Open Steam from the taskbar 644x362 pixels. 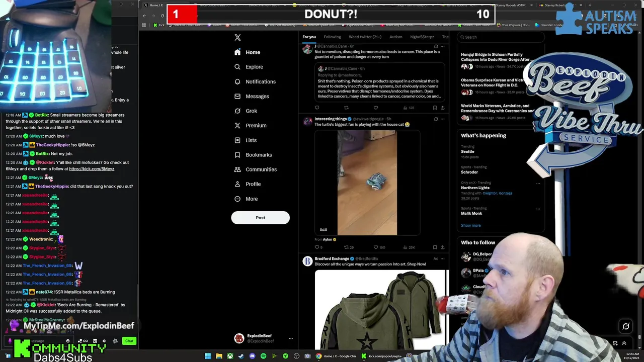pos(241,356)
